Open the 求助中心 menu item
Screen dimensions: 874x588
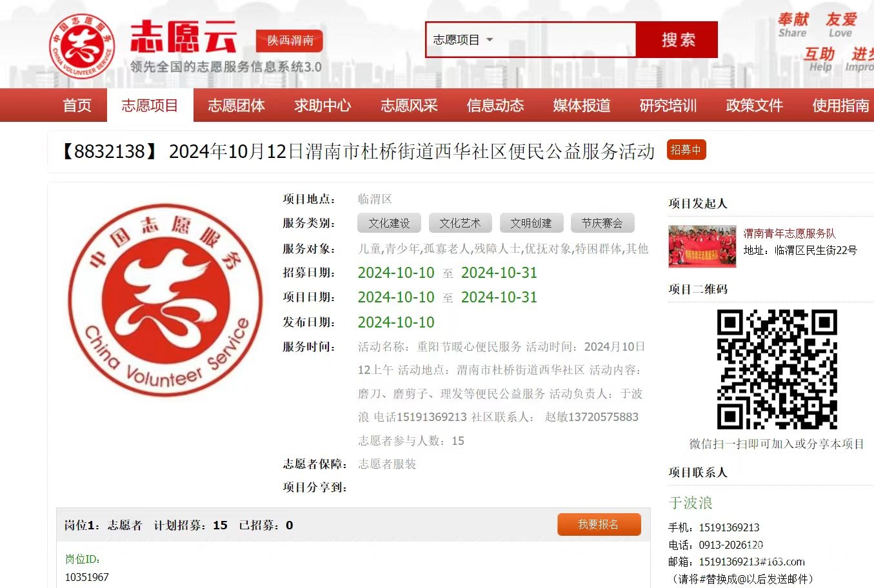(x=323, y=106)
